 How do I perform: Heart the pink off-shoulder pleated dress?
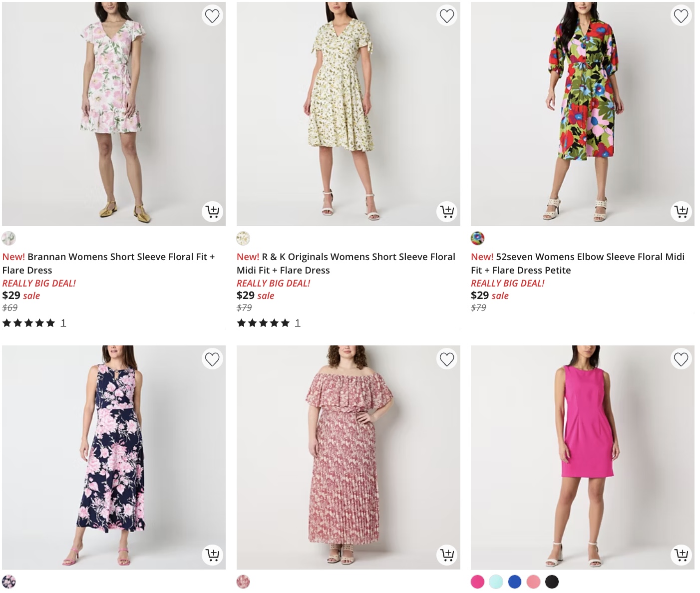[447, 358]
